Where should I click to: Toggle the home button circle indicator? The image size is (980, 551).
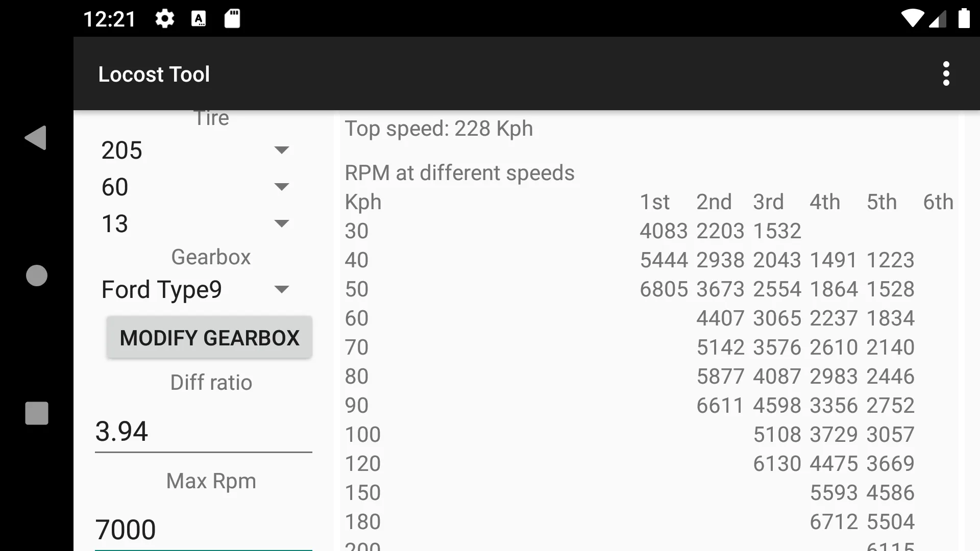point(36,275)
